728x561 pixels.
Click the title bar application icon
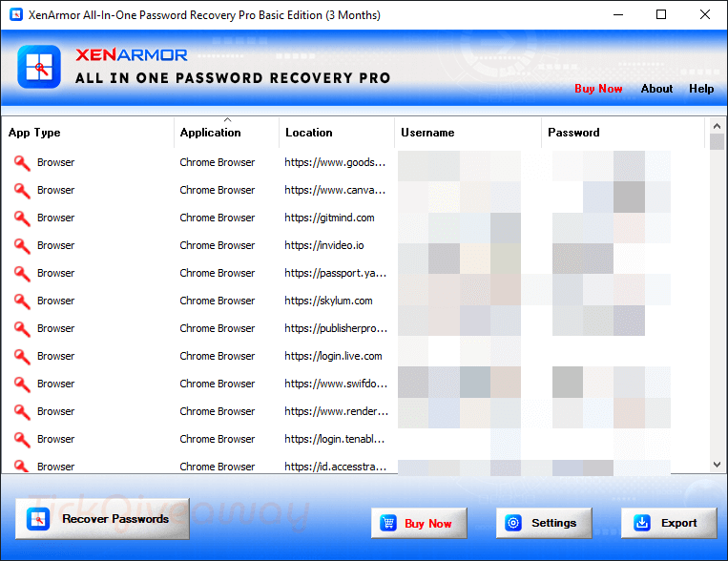tap(16, 15)
